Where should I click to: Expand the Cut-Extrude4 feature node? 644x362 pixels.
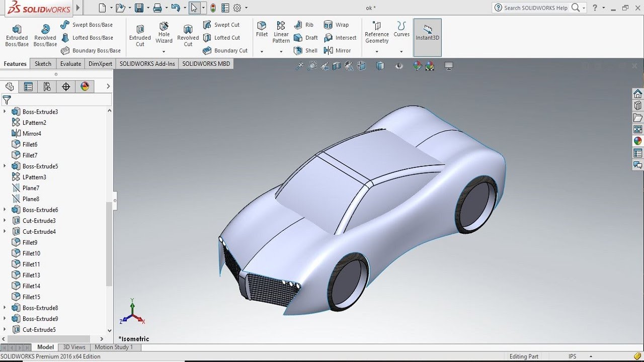pyautogui.click(x=5, y=232)
